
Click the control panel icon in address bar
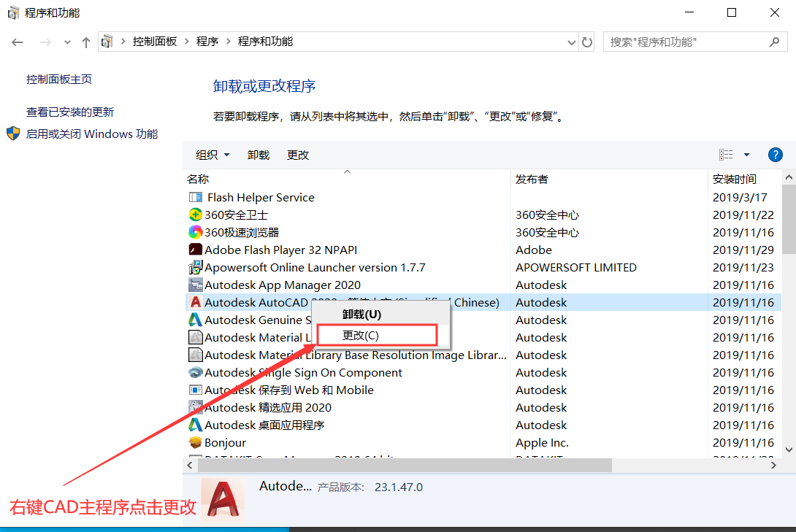tap(107, 42)
